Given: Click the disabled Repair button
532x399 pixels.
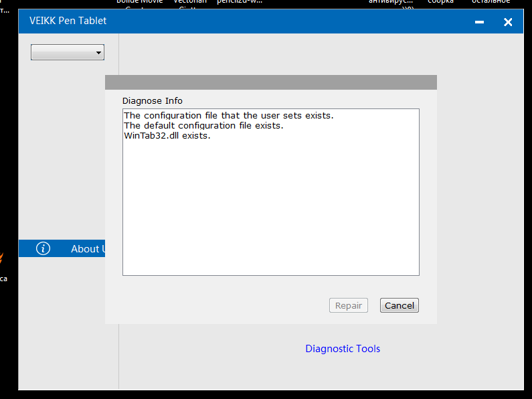Looking at the screenshot, I should click(x=349, y=305).
